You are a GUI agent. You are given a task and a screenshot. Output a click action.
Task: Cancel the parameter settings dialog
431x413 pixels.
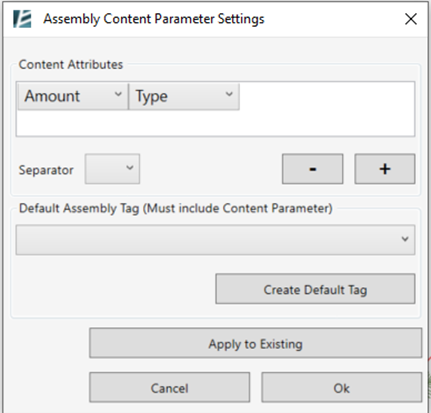[169, 387]
